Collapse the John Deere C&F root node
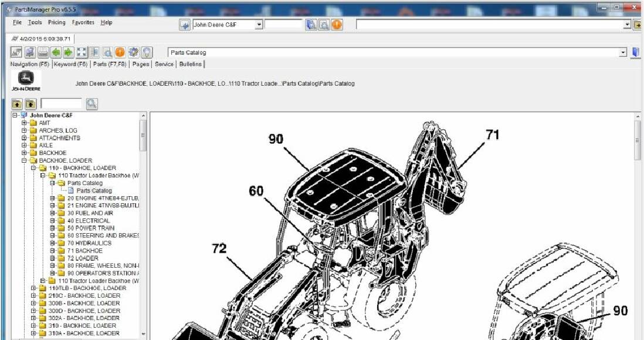Image resolution: width=644 pixels, height=340 pixels. [x=15, y=116]
